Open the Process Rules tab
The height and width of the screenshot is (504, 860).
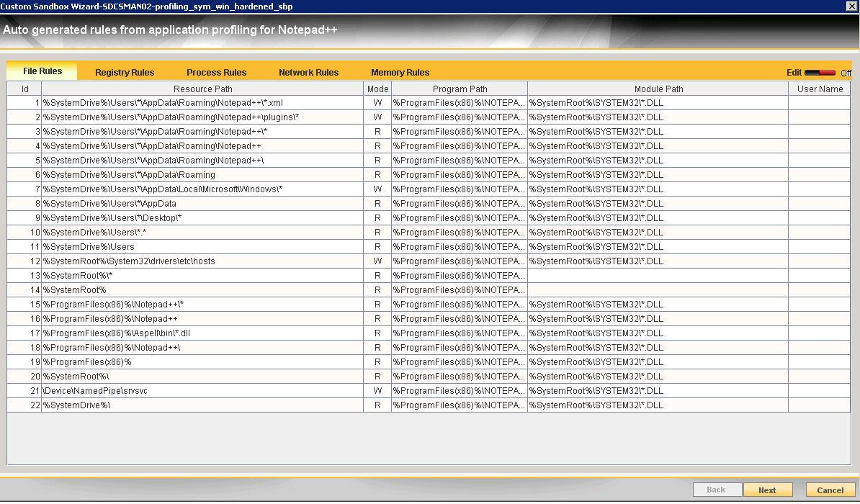pos(216,72)
